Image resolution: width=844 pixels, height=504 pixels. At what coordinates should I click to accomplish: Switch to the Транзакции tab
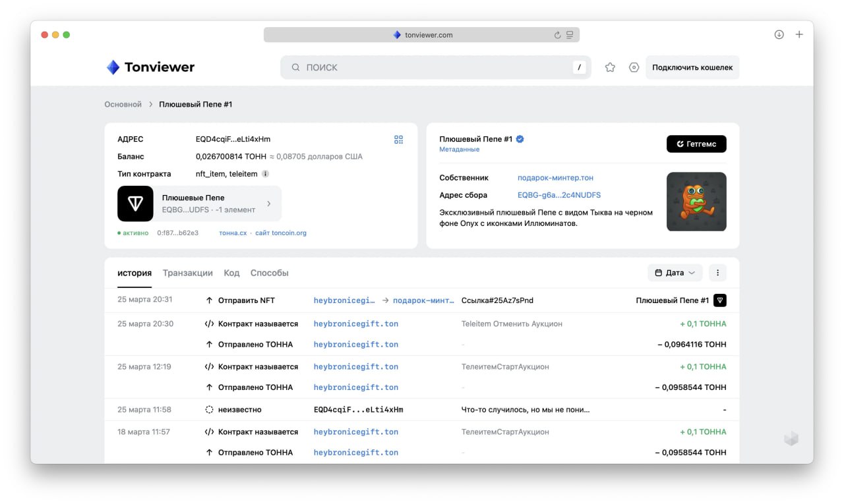coord(187,273)
